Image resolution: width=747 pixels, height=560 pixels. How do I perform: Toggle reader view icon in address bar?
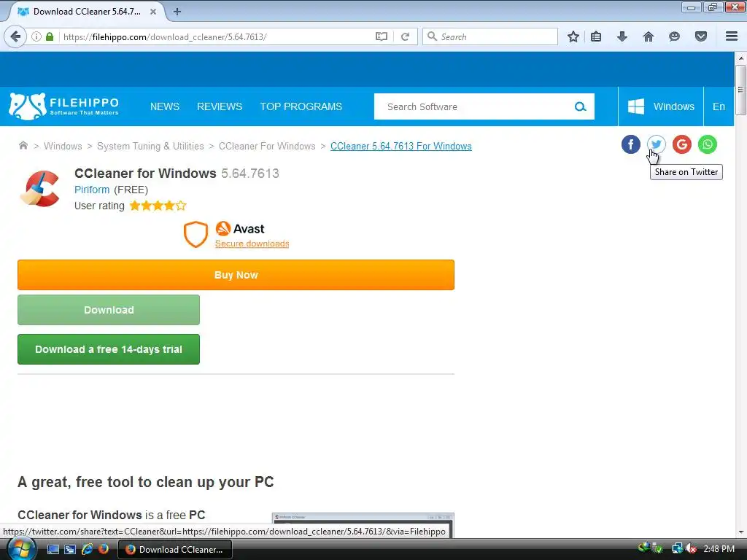[381, 36]
